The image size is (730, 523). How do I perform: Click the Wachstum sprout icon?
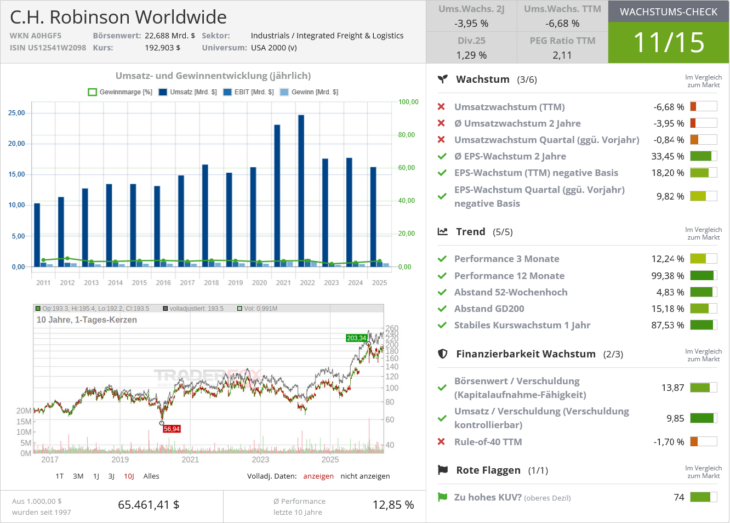click(x=443, y=79)
